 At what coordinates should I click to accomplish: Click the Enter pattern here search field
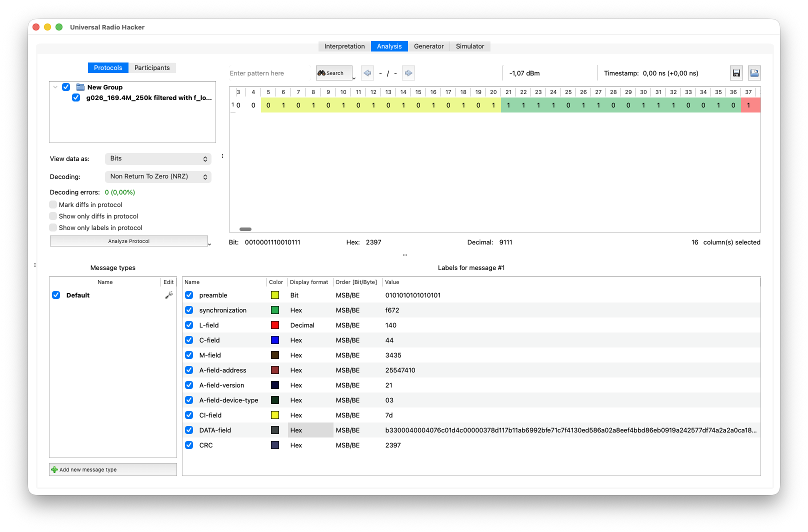[269, 73]
